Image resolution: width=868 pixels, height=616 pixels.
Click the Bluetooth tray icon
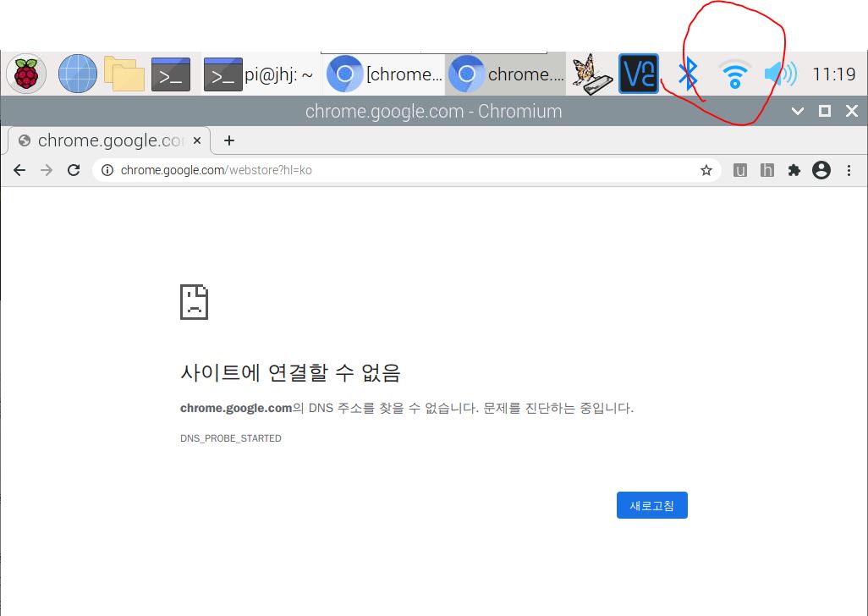click(x=689, y=74)
